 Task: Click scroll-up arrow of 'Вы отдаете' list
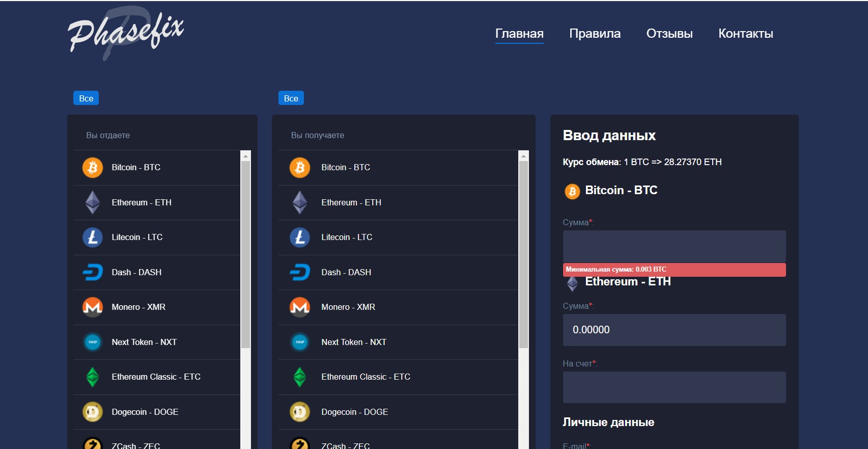pos(246,156)
